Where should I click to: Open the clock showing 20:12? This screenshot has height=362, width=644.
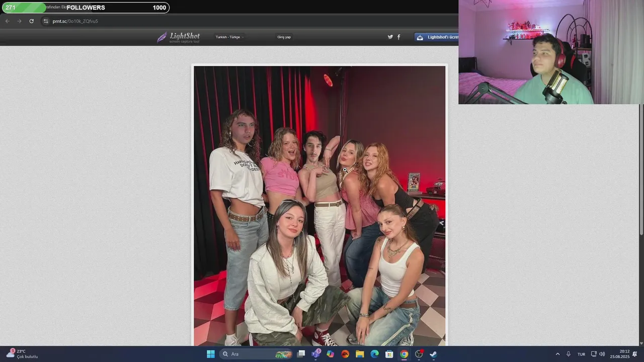620,354
